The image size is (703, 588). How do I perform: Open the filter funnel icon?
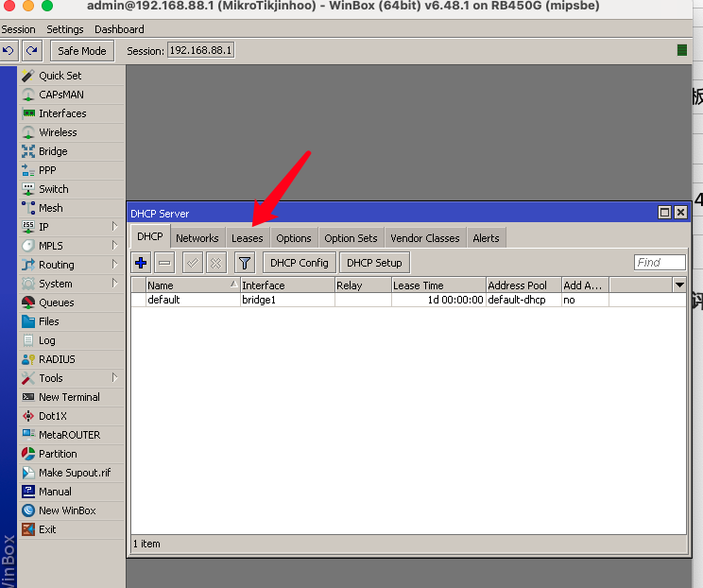tap(245, 263)
